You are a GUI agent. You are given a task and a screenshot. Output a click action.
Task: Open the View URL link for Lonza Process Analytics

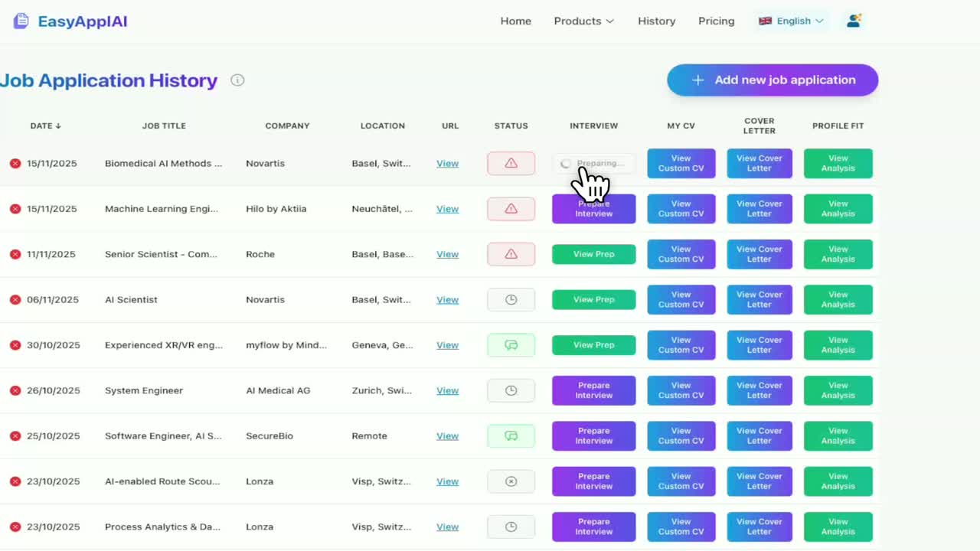tap(448, 527)
